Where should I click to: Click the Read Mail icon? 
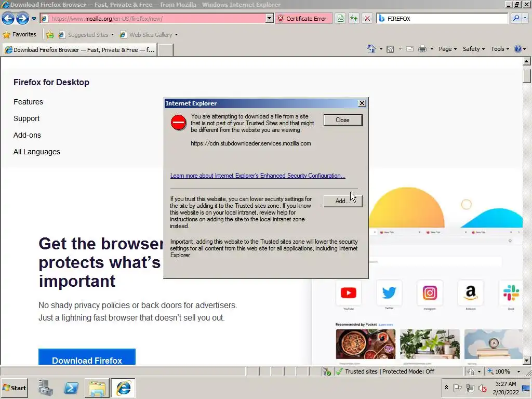[x=410, y=49]
